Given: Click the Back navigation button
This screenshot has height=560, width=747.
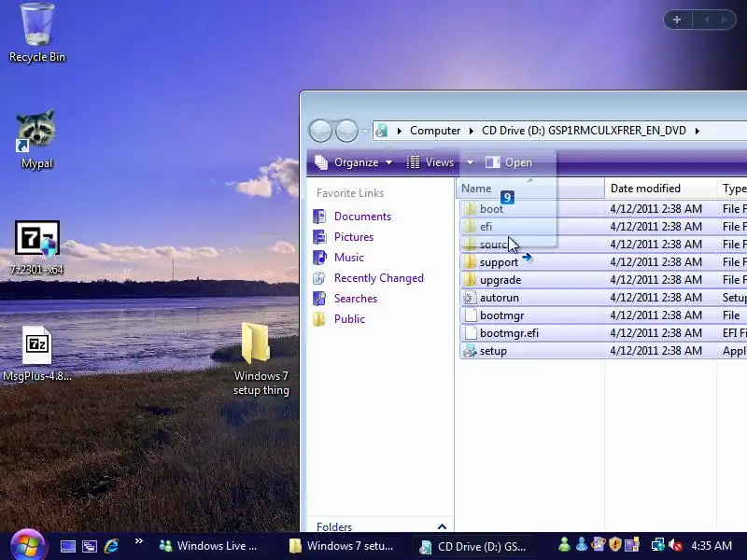Looking at the screenshot, I should click(x=320, y=131).
